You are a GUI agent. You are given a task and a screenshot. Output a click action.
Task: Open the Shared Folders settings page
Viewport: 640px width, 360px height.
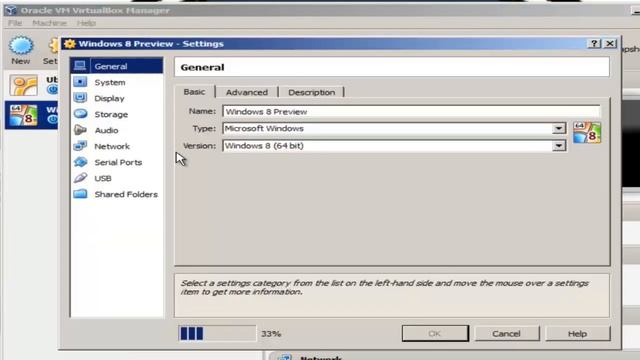pos(126,194)
